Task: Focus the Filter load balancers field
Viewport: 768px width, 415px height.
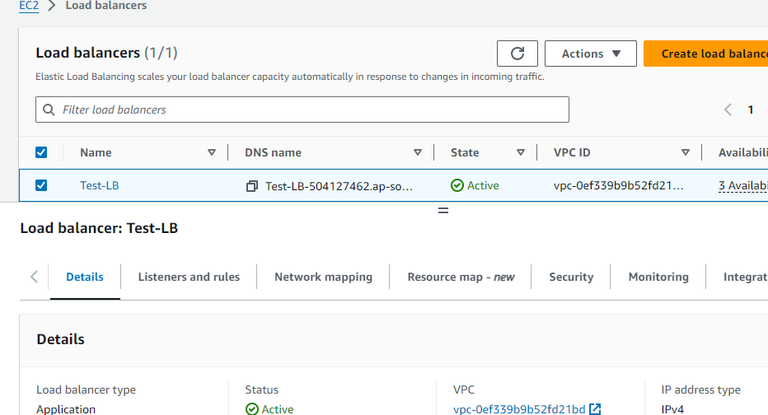Action: [310, 109]
